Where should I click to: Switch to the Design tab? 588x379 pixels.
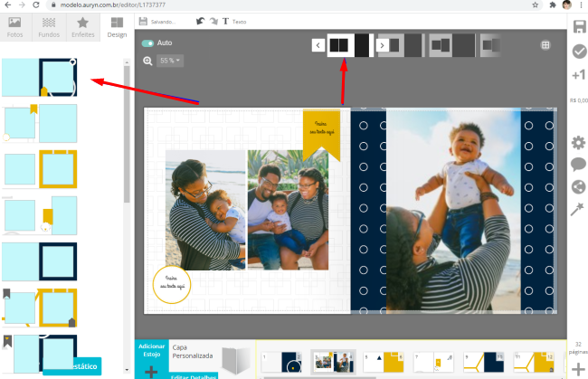pyautogui.click(x=117, y=27)
